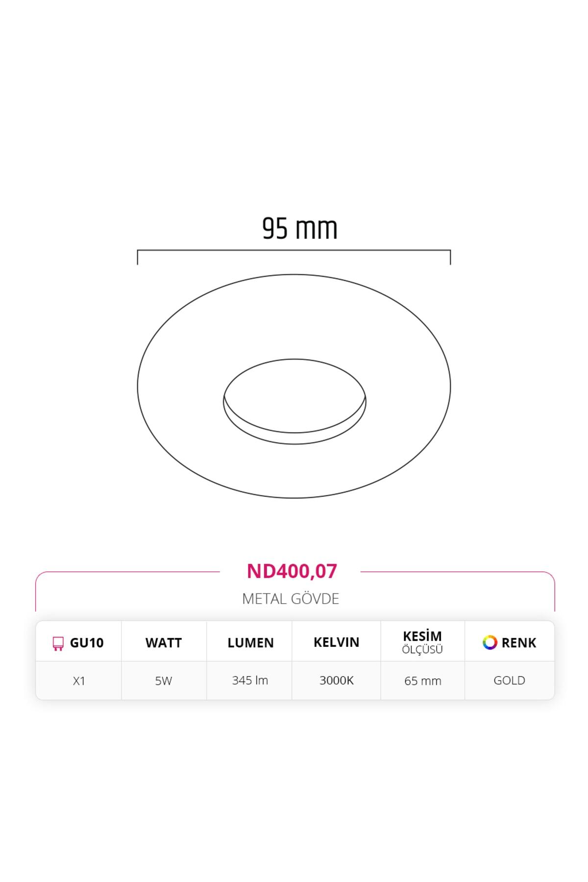Click the 95 mm dimension label
The image size is (588, 882).
(299, 229)
